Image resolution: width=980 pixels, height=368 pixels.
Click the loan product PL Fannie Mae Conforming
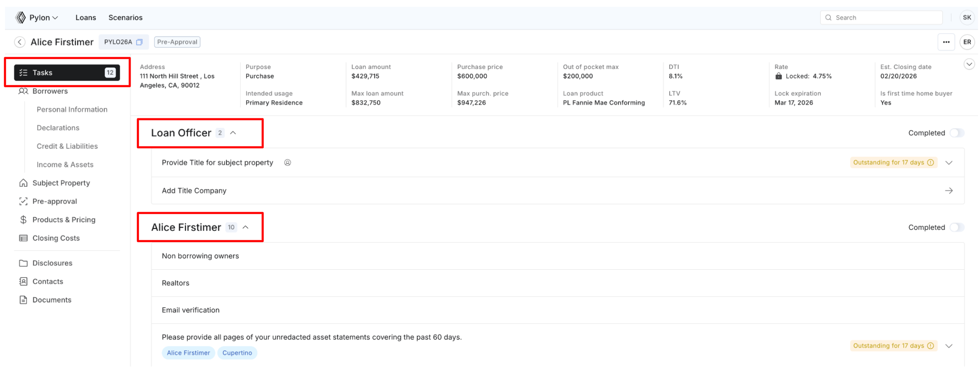[604, 103]
